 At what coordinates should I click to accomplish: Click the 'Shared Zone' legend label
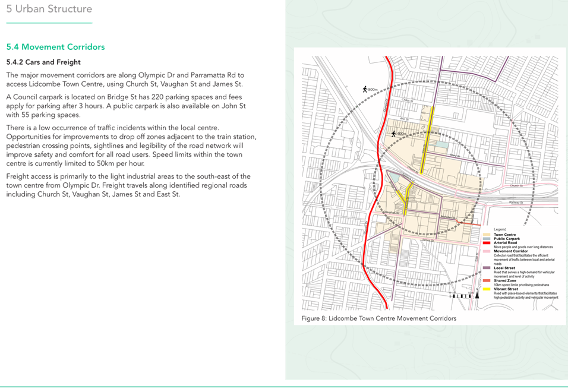tap(505, 281)
